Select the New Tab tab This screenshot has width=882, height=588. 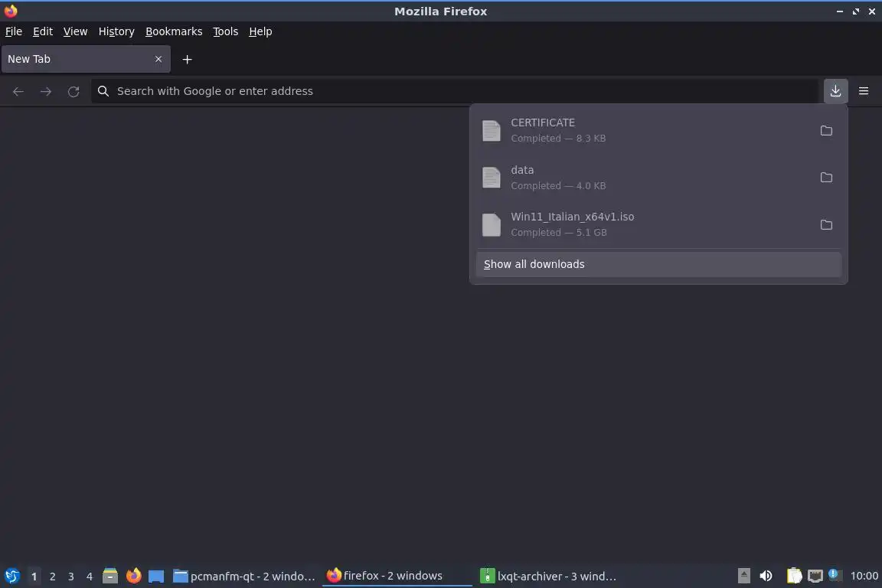point(86,59)
